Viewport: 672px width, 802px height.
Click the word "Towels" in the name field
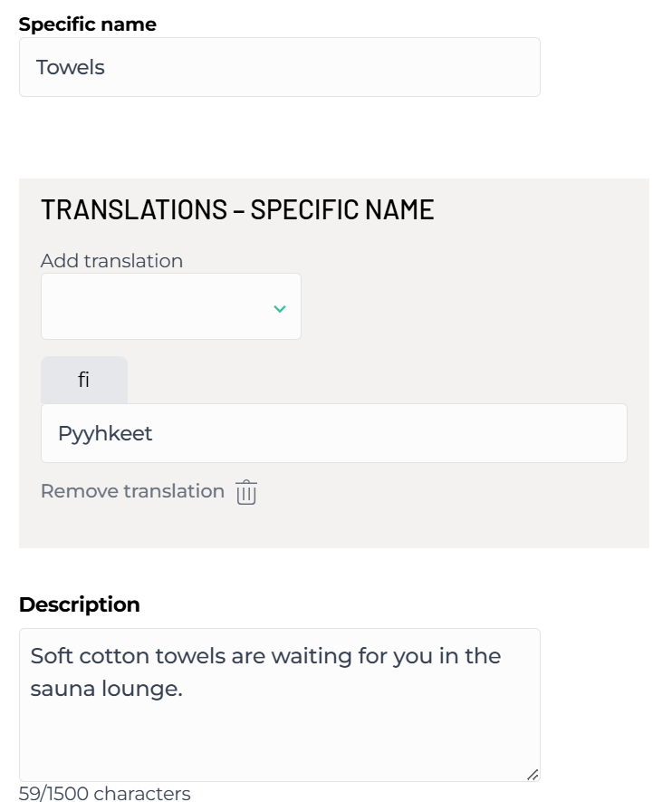tap(71, 67)
